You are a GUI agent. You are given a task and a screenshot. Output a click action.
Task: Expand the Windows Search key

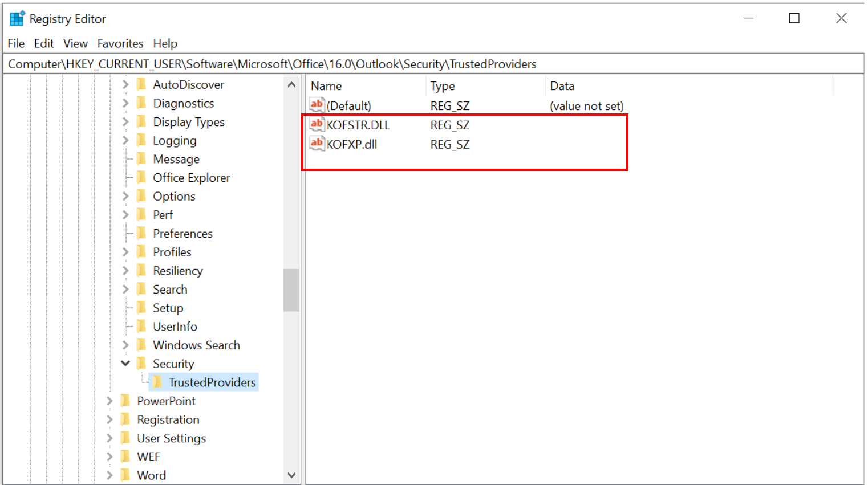125,345
